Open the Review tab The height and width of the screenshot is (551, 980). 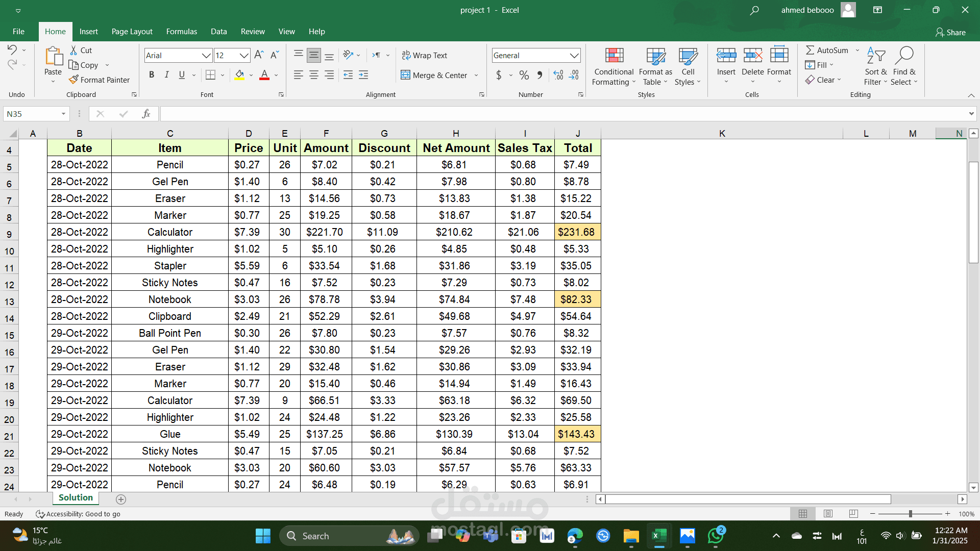[253, 32]
